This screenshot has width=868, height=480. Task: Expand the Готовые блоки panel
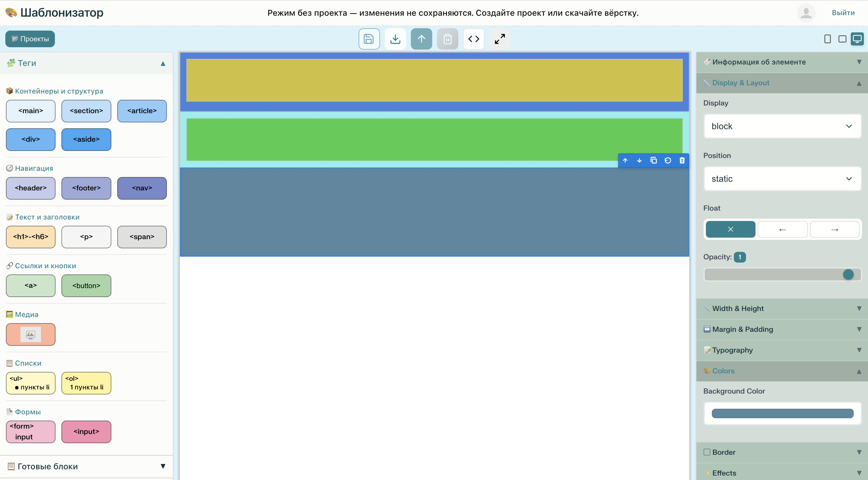[x=87, y=466]
